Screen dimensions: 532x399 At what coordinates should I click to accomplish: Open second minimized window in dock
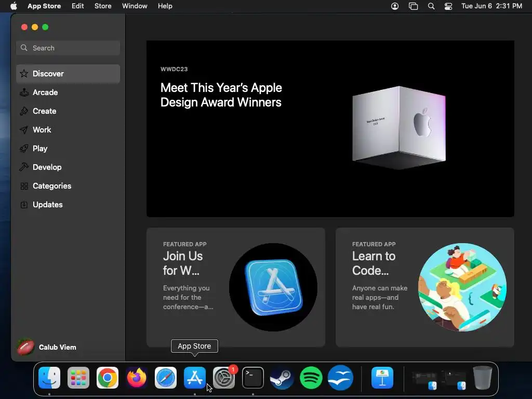point(454,379)
